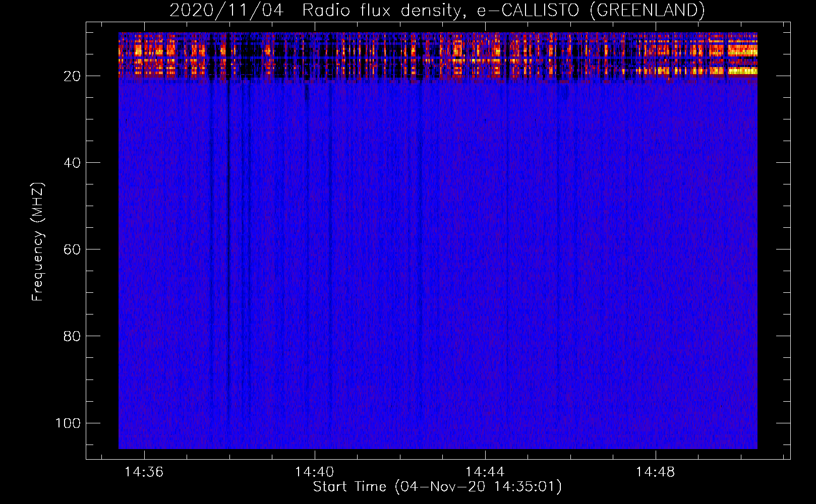Select the 14:44 time tick label

click(x=485, y=472)
